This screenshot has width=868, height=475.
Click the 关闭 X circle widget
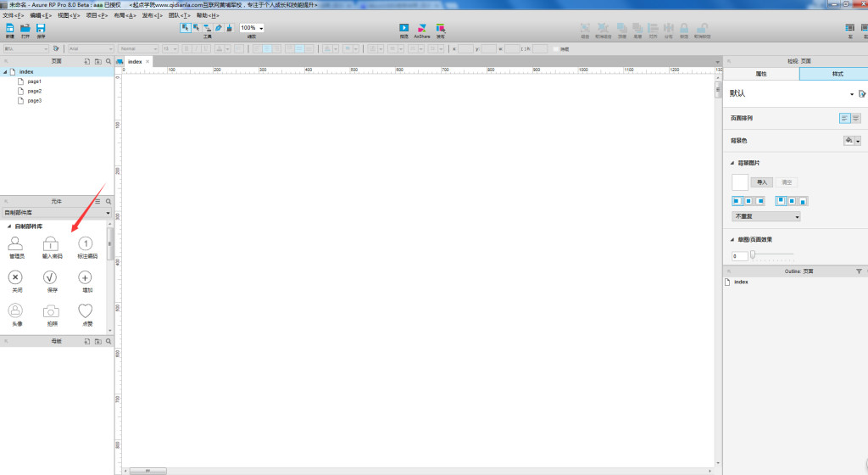[x=15, y=277]
